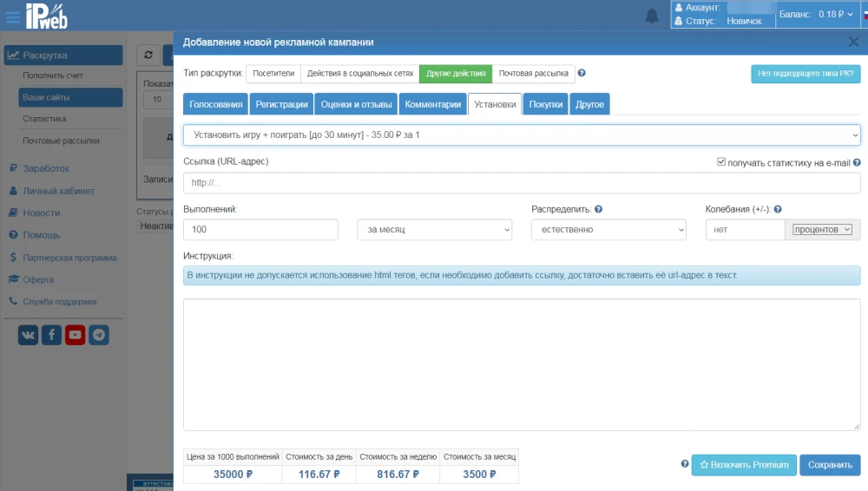868x491 pixels.
Task: Open Заработок in the sidebar
Action: click(x=46, y=168)
